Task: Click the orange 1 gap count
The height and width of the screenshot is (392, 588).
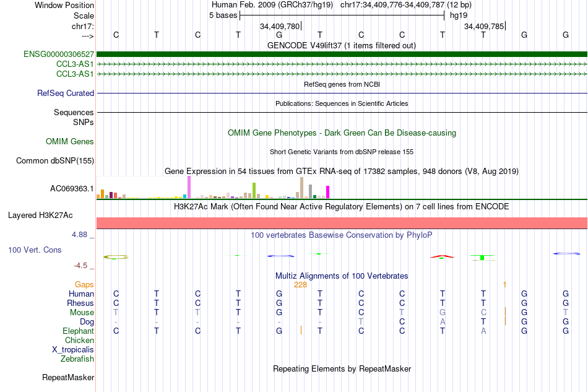Action: 504,285
